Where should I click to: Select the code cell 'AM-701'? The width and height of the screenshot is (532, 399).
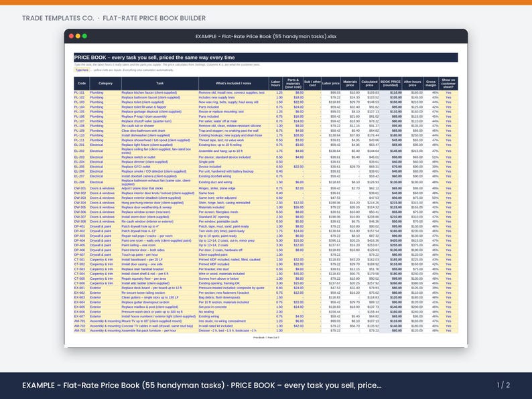tap(82, 321)
